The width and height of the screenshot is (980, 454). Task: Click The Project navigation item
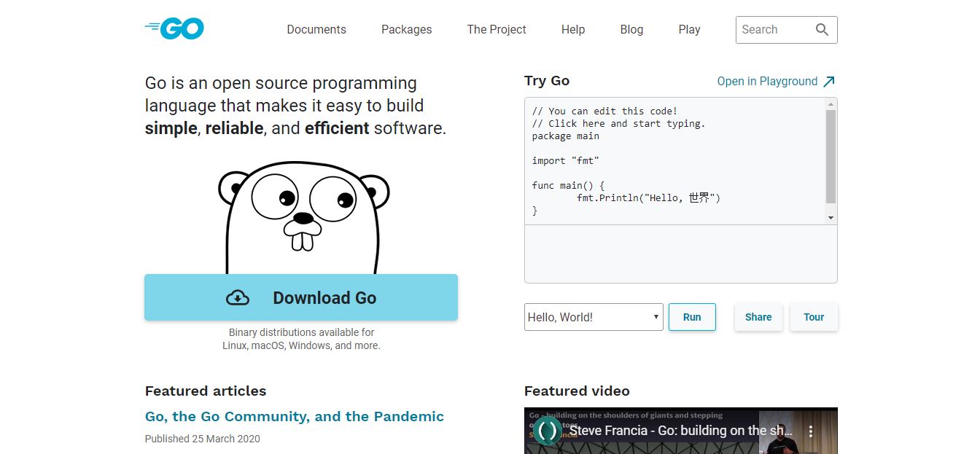point(497,29)
